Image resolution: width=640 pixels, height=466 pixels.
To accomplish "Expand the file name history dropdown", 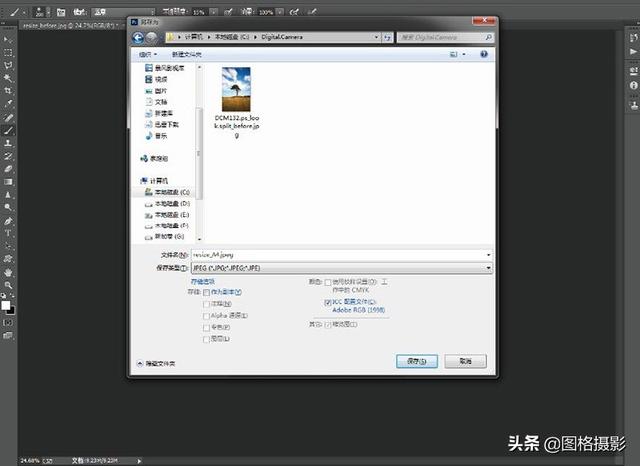I will pos(488,255).
